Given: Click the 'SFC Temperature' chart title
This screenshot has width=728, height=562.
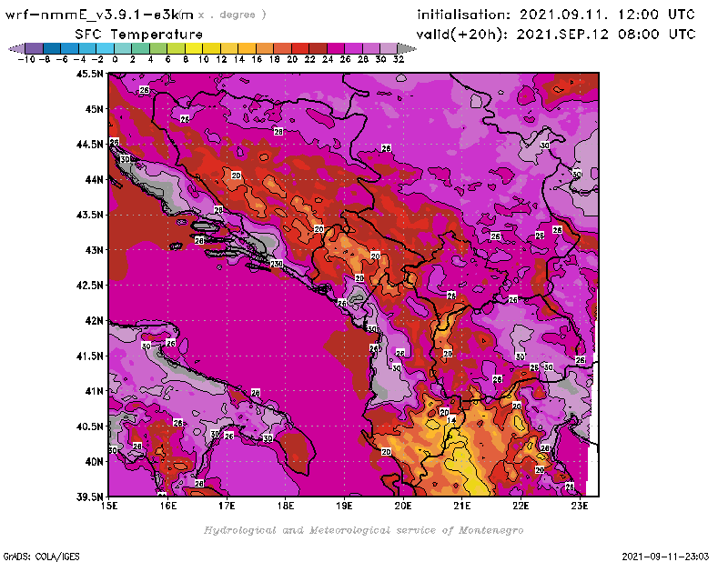Looking at the screenshot, I should click(x=139, y=35).
